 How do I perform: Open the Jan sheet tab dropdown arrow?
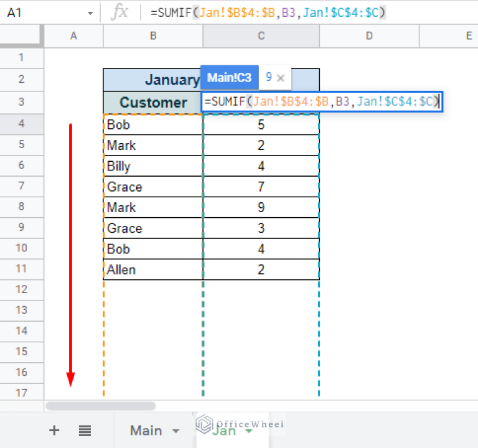click(249, 431)
